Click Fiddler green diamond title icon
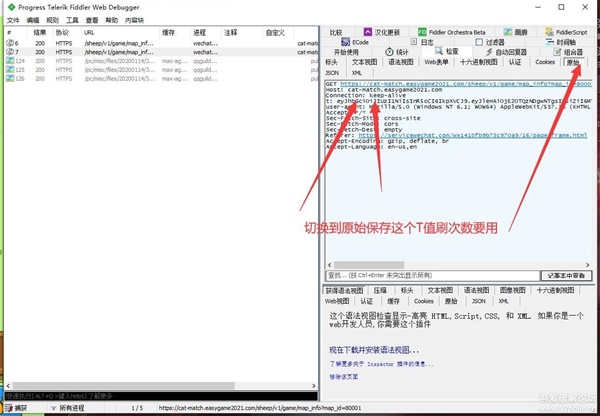Image resolution: width=600 pixels, height=416 pixels. pyautogui.click(x=11, y=7)
